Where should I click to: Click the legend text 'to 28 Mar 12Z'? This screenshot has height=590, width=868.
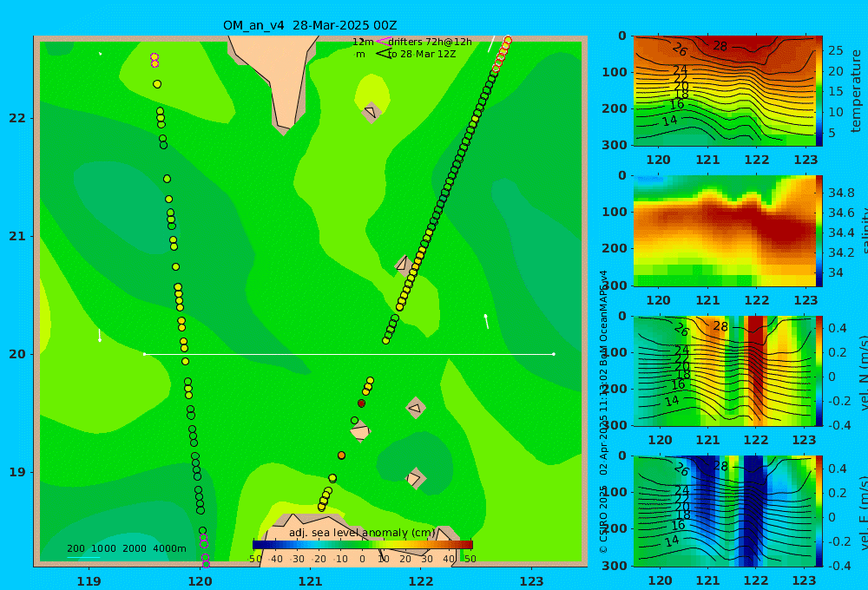[x=422, y=54]
